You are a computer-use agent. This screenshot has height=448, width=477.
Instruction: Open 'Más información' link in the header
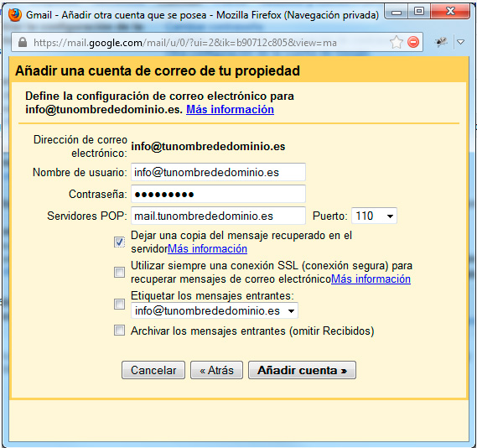coord(230,109)
